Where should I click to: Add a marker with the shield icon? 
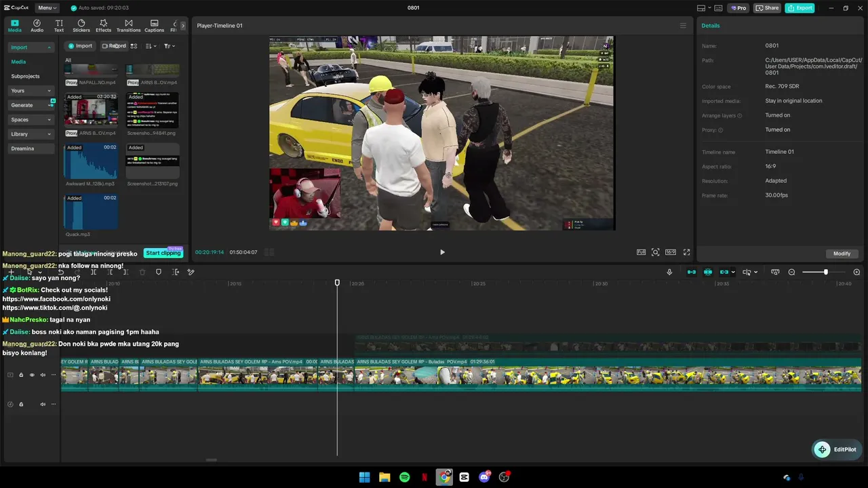pyautogui.click(x=159, y=272)
